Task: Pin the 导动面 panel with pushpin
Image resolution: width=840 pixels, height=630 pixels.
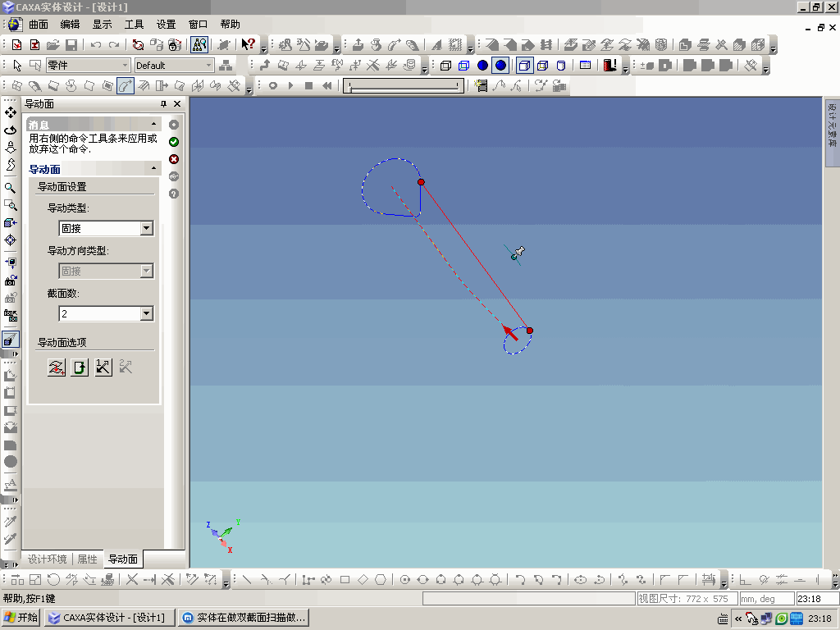Action: click(x=163, y=104)
